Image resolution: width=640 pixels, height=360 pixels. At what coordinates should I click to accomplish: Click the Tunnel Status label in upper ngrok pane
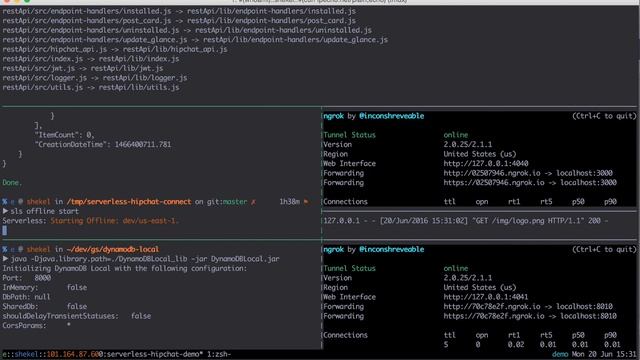[349, 135]
